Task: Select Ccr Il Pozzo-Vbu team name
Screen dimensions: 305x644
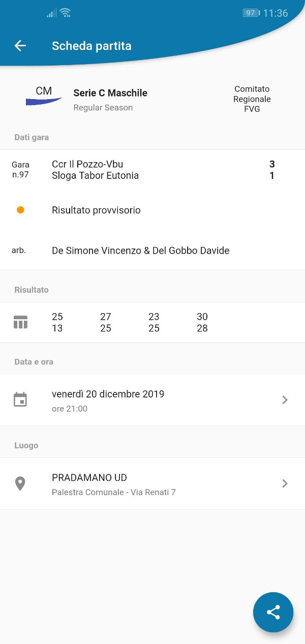Action: [87, 164]
